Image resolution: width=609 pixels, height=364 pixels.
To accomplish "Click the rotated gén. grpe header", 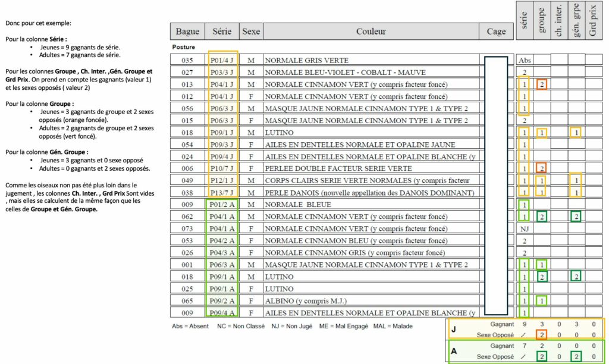I will [x=576, y=20].
